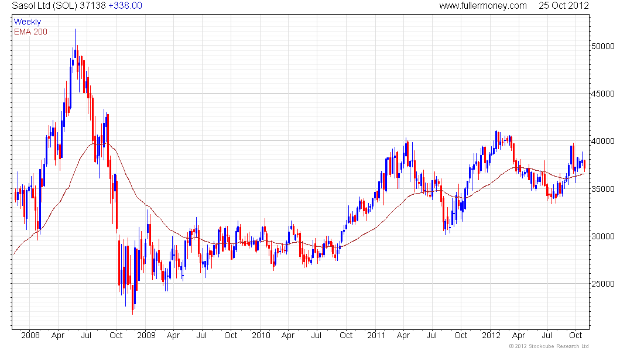Click the 2008 year axis label
Viewport: 644px width, 351px height.
click(30, 335)
